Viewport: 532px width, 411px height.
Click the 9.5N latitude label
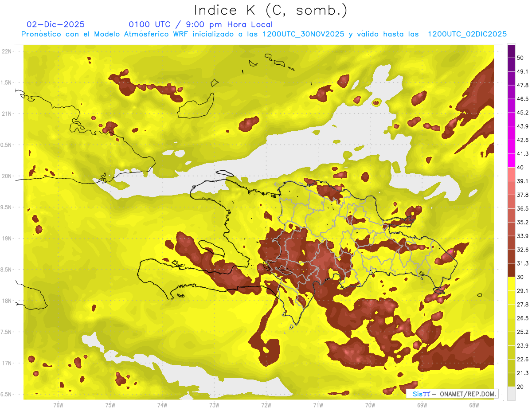(x=6, y=207)
